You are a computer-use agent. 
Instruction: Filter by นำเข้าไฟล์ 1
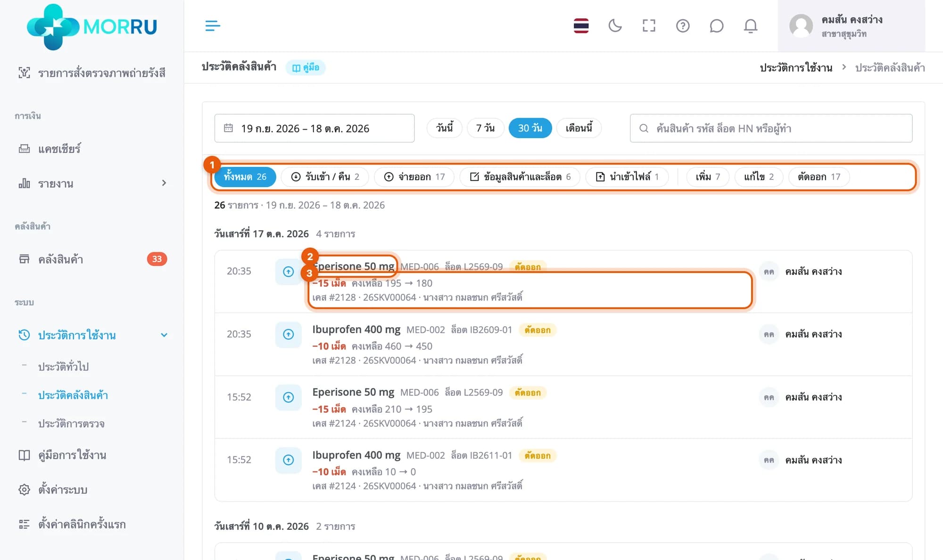(x=627, y=177)
